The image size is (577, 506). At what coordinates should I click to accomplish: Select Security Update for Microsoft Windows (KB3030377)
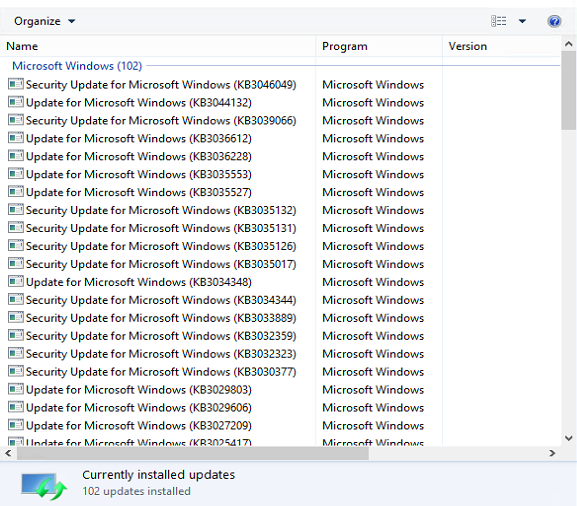161,372
